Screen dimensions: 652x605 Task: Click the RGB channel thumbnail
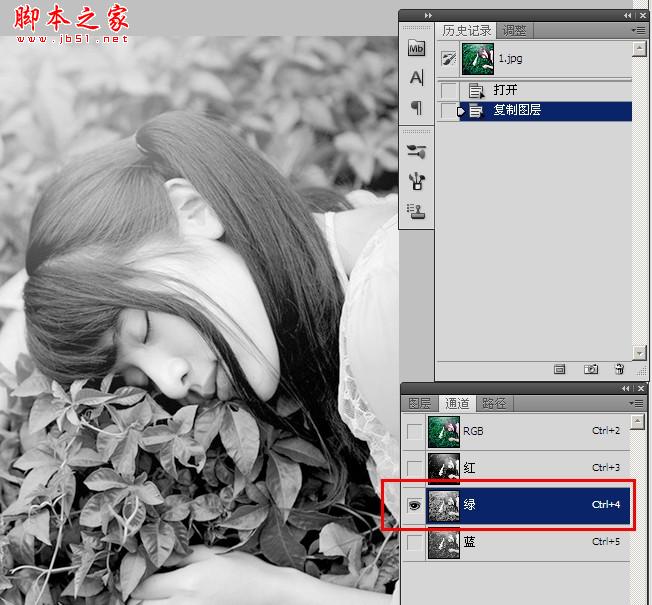(444, 432)
